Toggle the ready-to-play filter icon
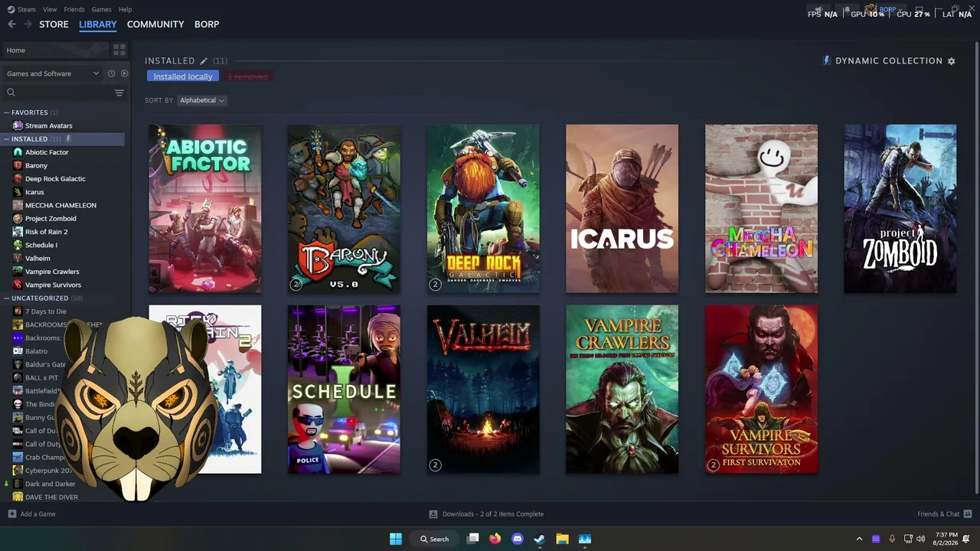 (124, 73)
